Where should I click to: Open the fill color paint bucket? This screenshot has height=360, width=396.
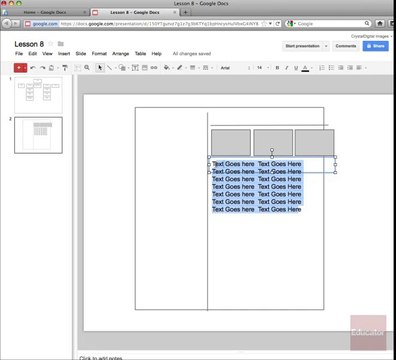pyautogui.click(x=167, y=68)
